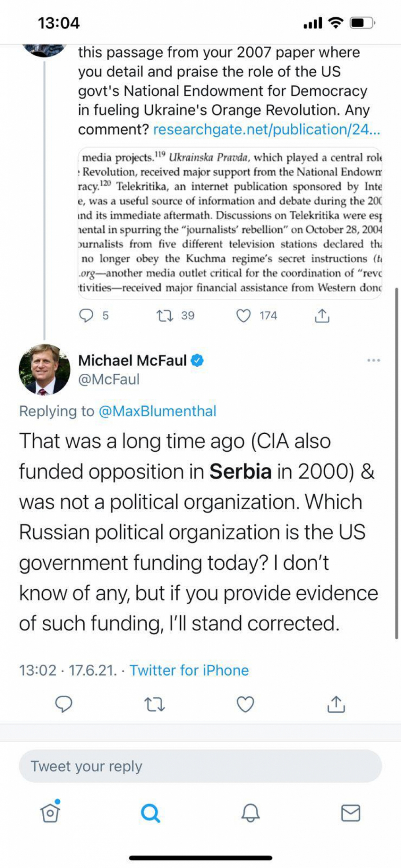
Task: Open Michael McFaul's profile picture
Action: 45,369
